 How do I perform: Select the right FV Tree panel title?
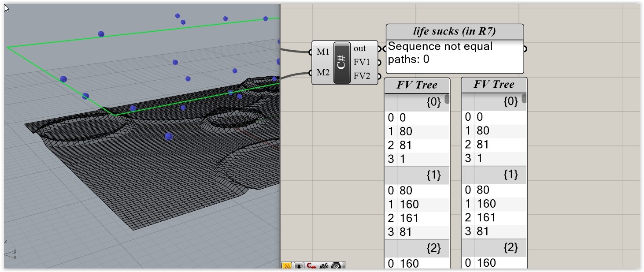(x=493, y=85)
